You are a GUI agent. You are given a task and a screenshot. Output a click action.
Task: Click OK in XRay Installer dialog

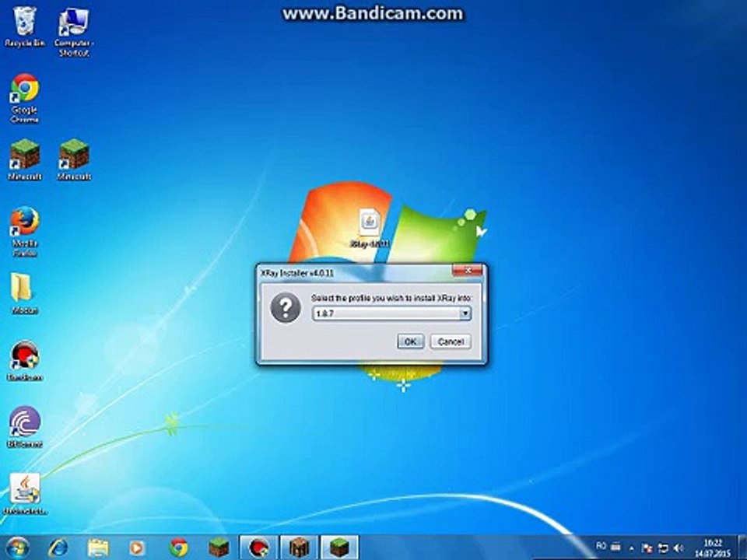(x=410, y=341)
